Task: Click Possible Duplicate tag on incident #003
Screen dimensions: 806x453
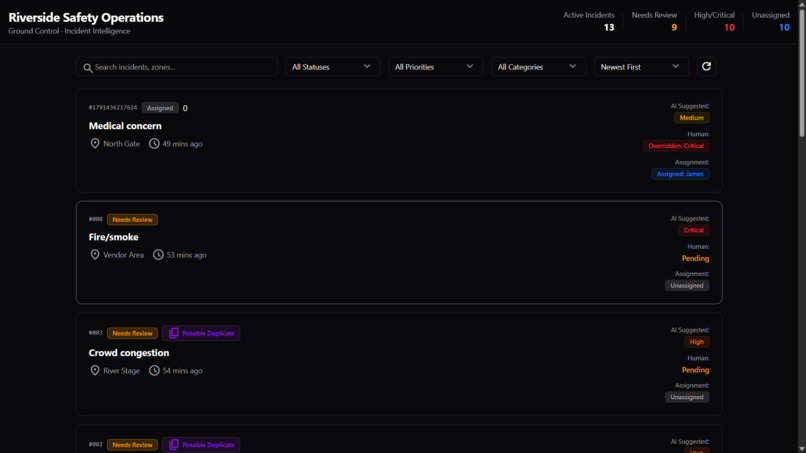Action: [201, 333]
